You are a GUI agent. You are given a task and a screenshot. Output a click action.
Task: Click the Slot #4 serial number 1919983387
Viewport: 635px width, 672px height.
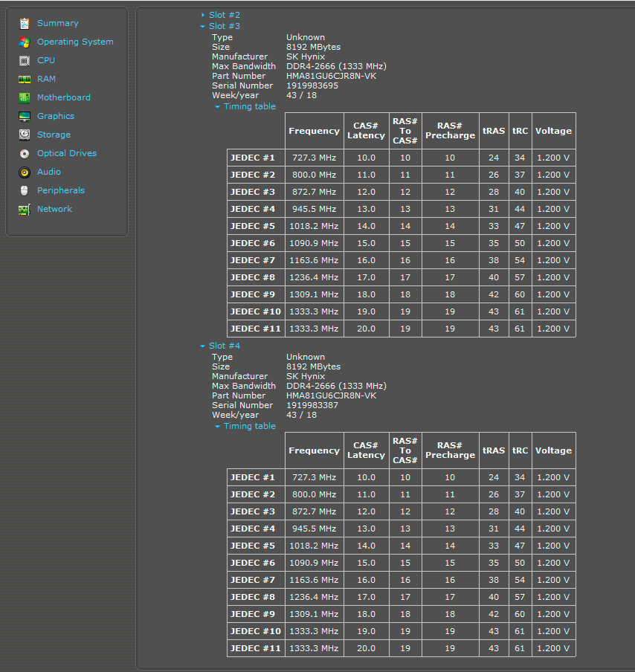tap(312, 405)
